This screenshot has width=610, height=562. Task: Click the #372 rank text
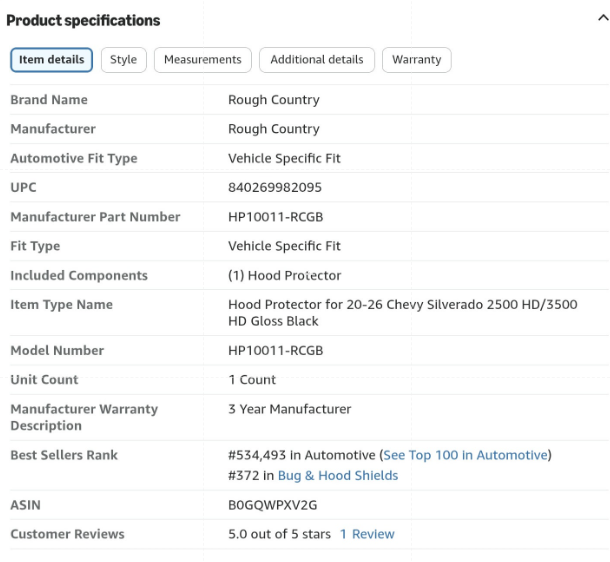pyautogui.click(x=244, y=476)
